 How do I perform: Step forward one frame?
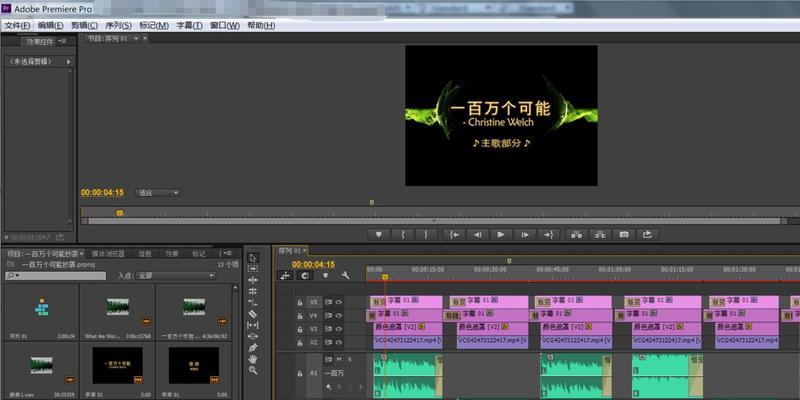525,235
